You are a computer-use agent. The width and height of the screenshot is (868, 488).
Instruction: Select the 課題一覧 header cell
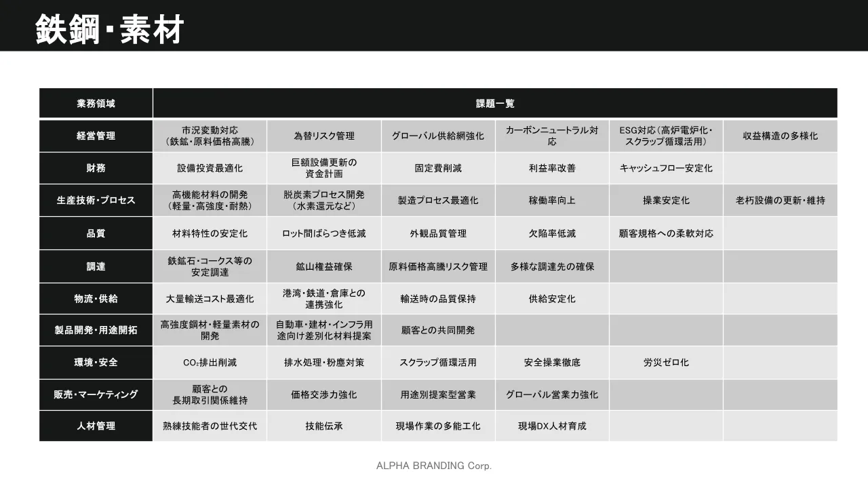(x=495, y=104)
